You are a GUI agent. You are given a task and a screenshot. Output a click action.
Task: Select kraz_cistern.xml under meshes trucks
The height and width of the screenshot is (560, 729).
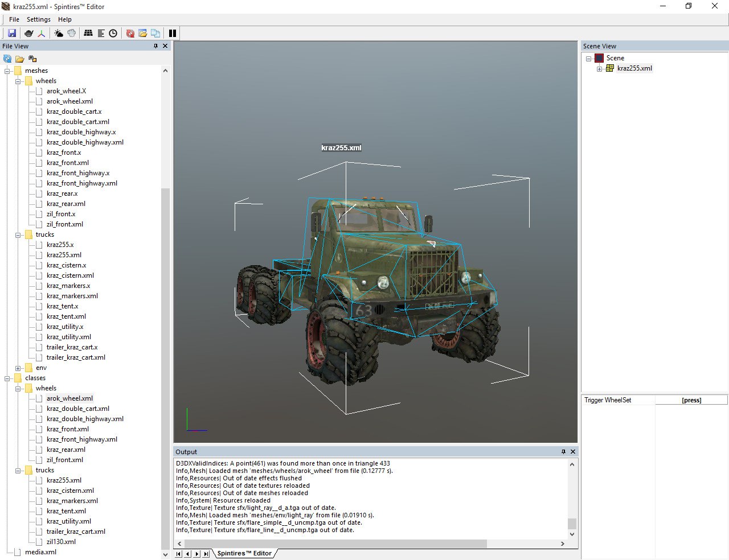(x=70, y=275)
